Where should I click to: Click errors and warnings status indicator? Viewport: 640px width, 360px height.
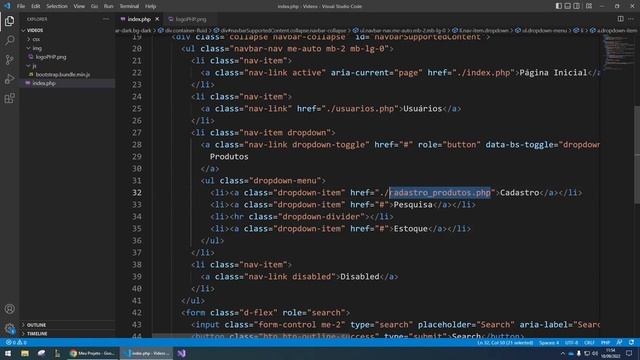pyautogui.click(x=16, y=342)
